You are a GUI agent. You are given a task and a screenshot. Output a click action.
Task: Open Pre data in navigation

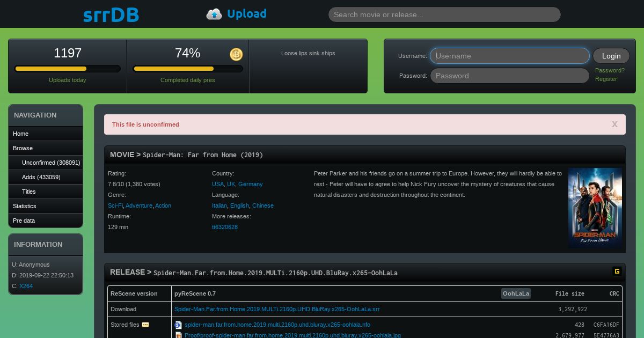click(46, 221)
